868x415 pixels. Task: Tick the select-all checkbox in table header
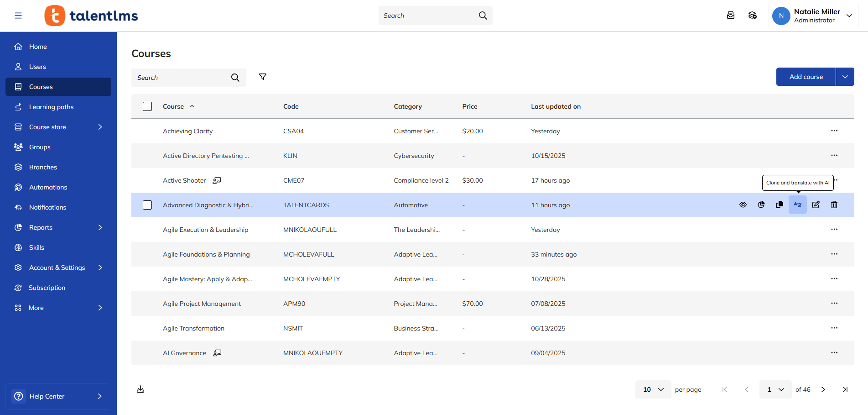click(147, 106)
